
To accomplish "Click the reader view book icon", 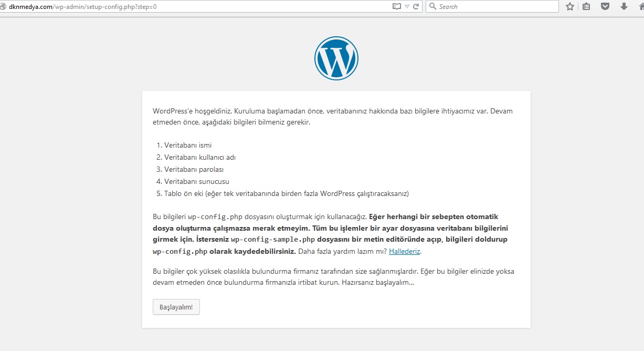I will tap(397, 6).
